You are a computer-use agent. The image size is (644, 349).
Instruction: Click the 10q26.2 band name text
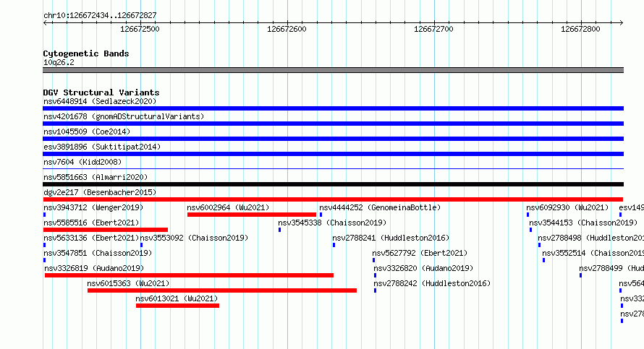coord(59,62)
